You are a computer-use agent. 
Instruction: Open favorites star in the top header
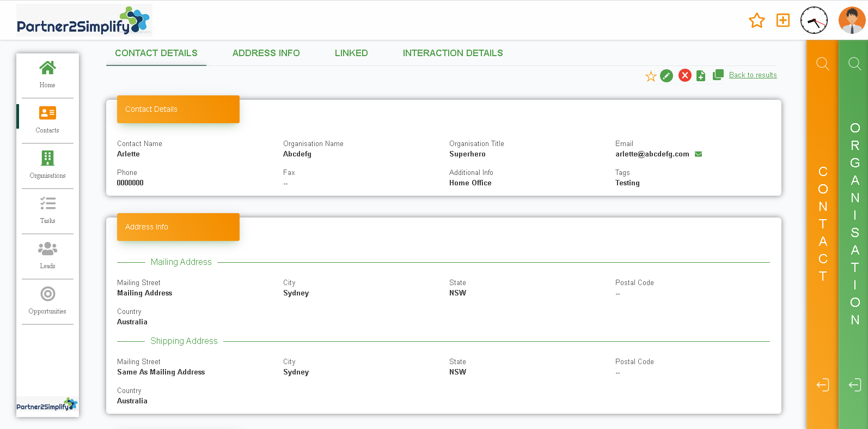click(756, 21)
